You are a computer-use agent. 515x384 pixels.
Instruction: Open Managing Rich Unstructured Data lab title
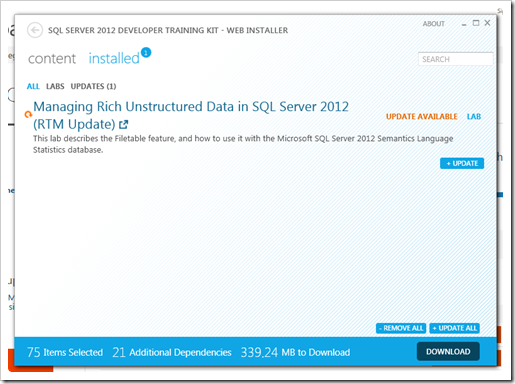(x=191, y=115)
